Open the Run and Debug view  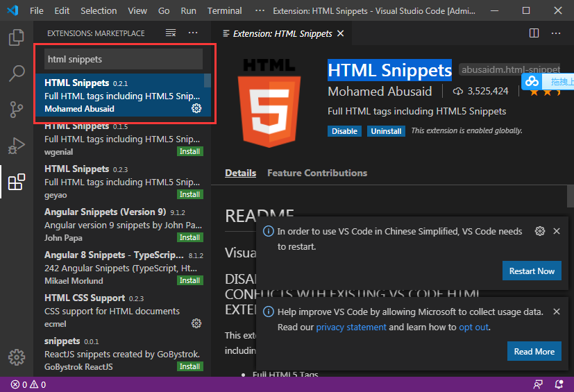point(16,145)
